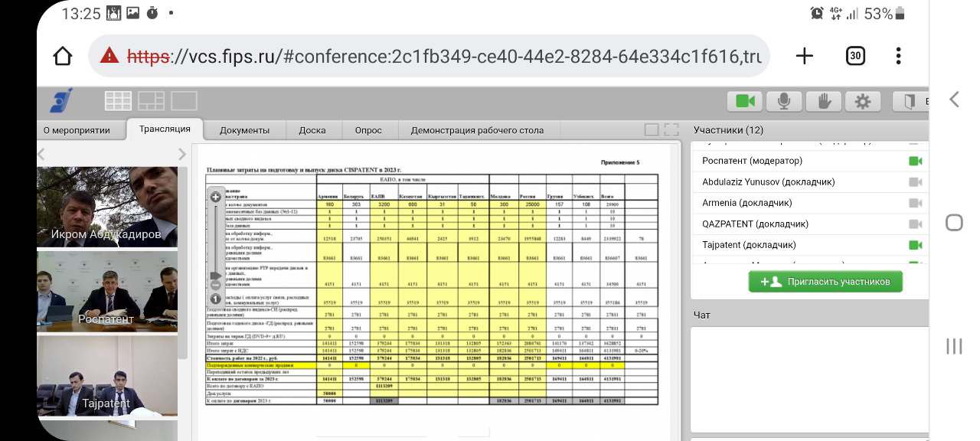This screenshot has width=980, height=441.
Task: Toggle the camera button in top toolbar
Action: (x=746, y=101)
